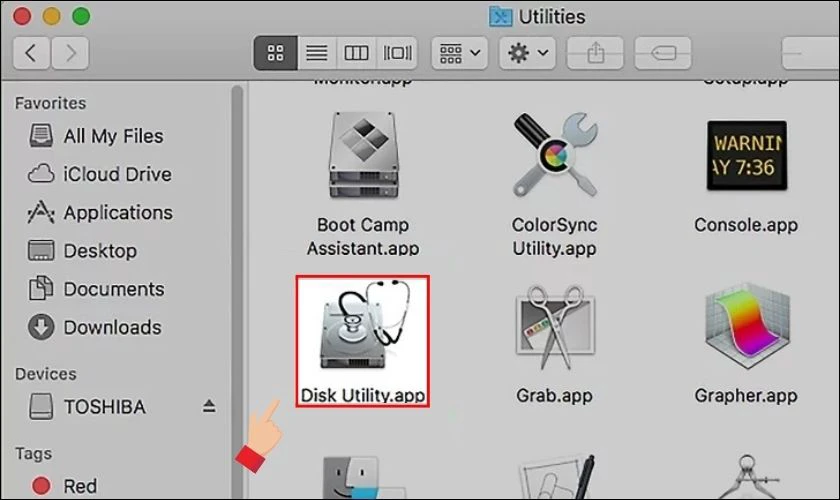Select the Boot Camp Assistant app icon

pyautogui.click(x=363, y=155)
